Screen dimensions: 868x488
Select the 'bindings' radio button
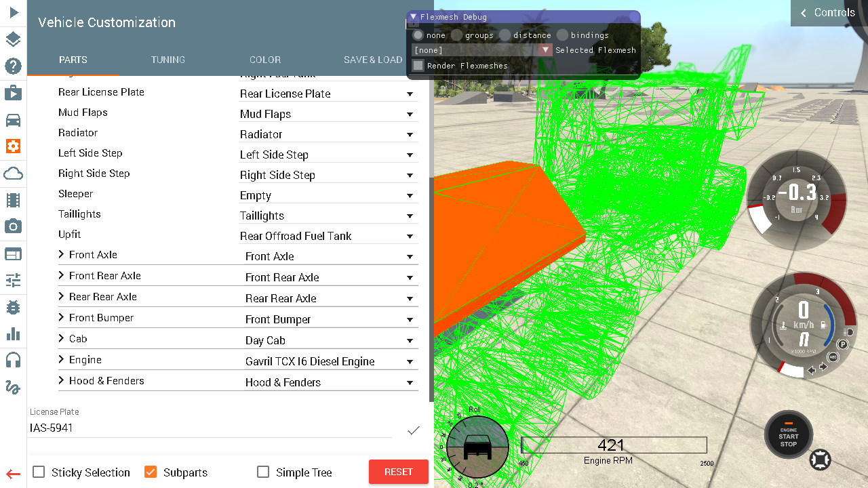pos(563,35)
